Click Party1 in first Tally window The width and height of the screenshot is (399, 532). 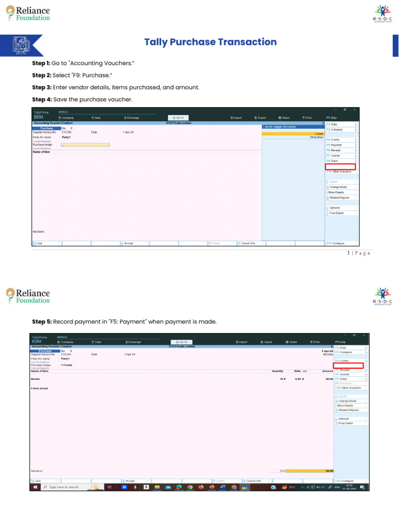pos(66,137)
